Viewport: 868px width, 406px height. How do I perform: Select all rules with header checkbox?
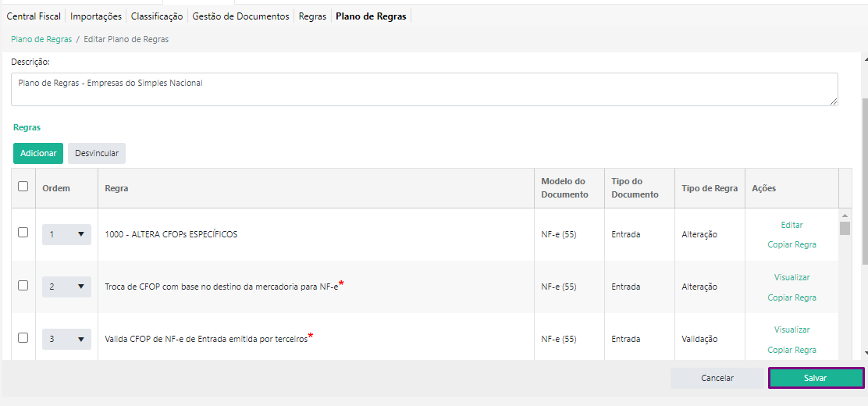23,187
